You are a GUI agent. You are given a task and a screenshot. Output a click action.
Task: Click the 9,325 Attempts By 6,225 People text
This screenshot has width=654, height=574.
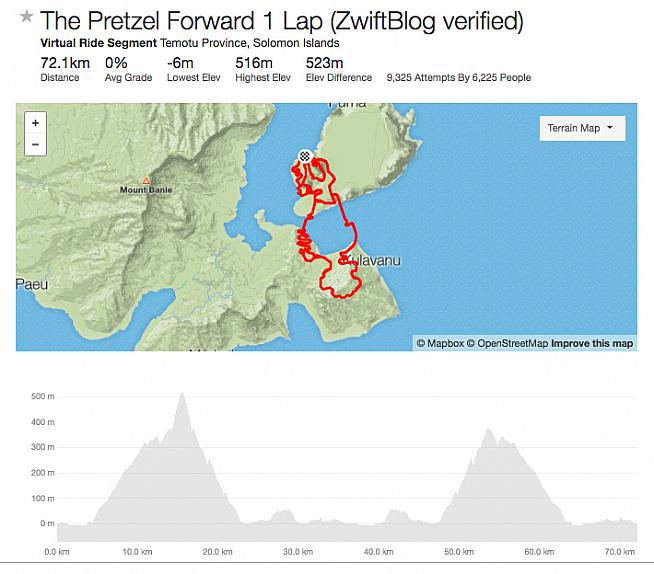point(460,78)
